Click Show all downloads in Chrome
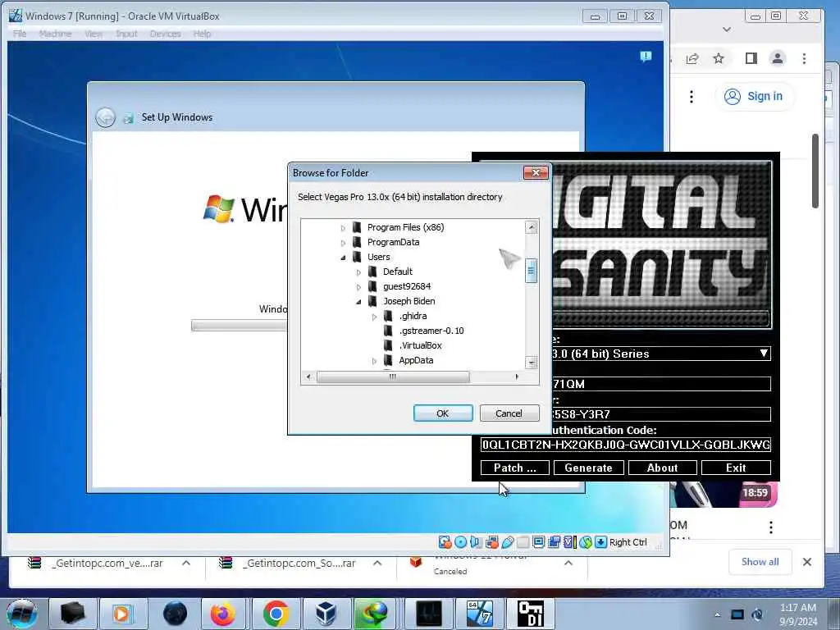The width and height of the screenshot is (840, 630). click(760, 562)
